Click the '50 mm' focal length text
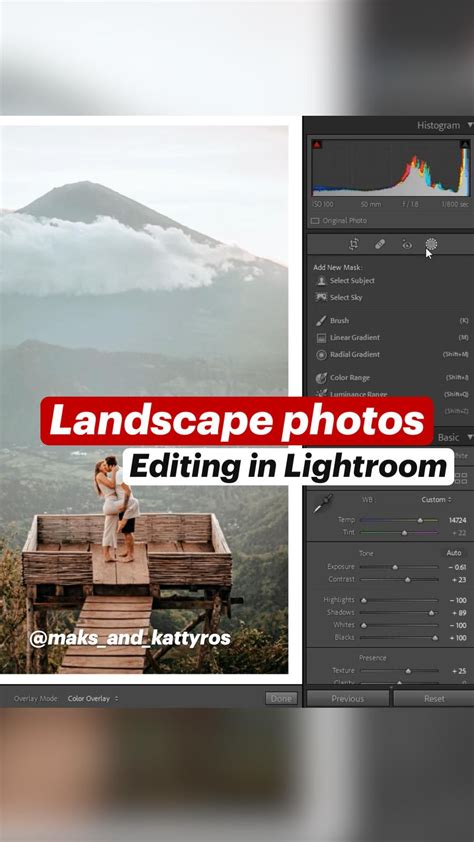The width and height of the screenshot is (474, 842). click(370, 205)
